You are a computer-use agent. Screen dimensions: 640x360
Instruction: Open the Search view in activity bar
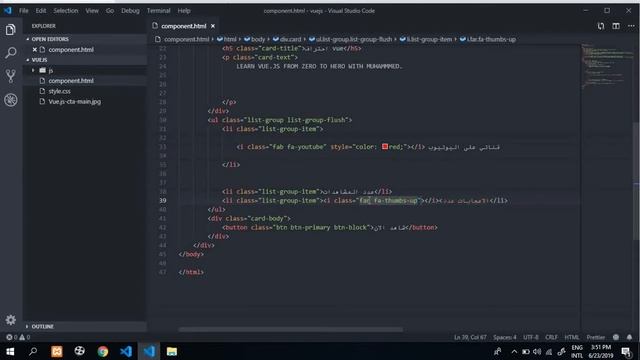pyautogui.click(x=11, y=52)
